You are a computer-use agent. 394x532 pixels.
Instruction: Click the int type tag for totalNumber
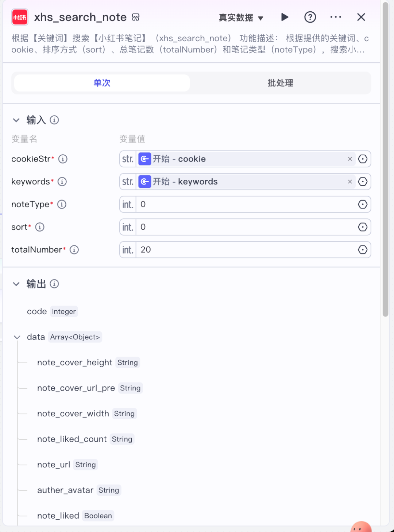[x=128, y=250]
